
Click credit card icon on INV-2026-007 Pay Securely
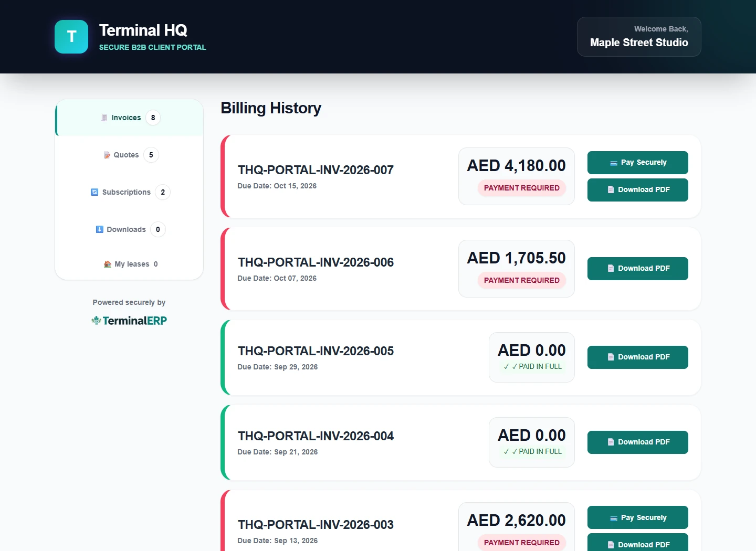coord(613,163)
